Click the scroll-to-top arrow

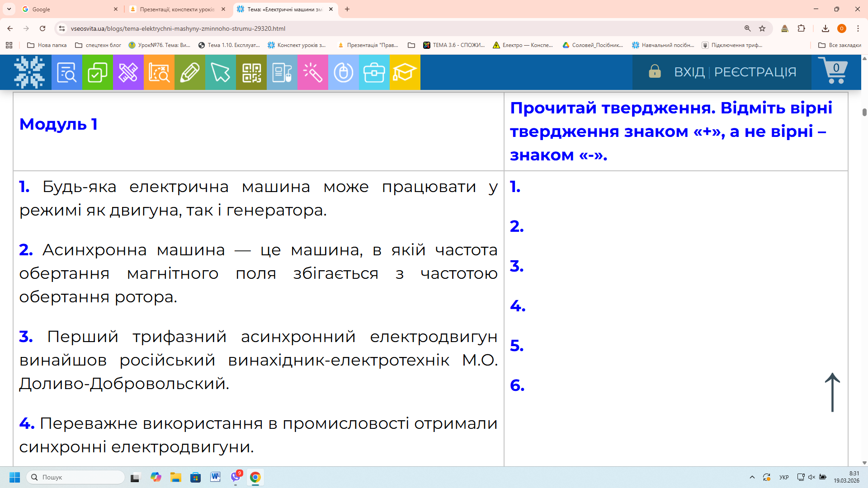coord(832,392)
